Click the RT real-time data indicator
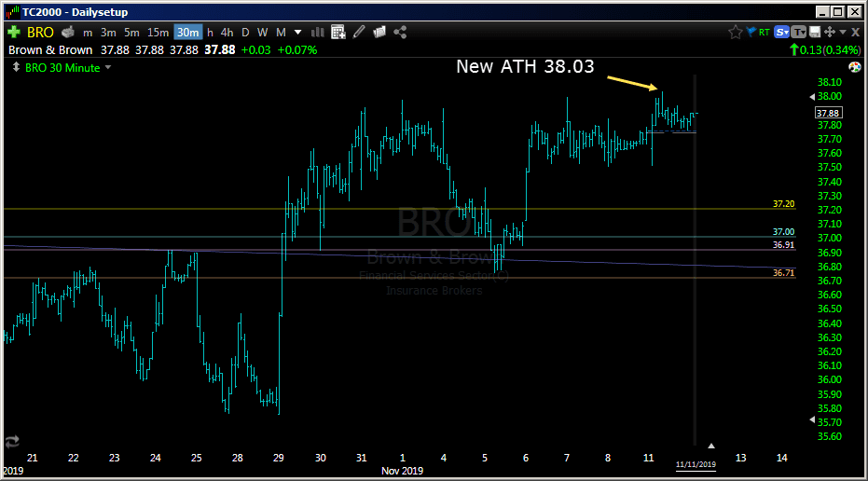Image resolution: width=868 pixels, height=481 pixels. (765, 33)
